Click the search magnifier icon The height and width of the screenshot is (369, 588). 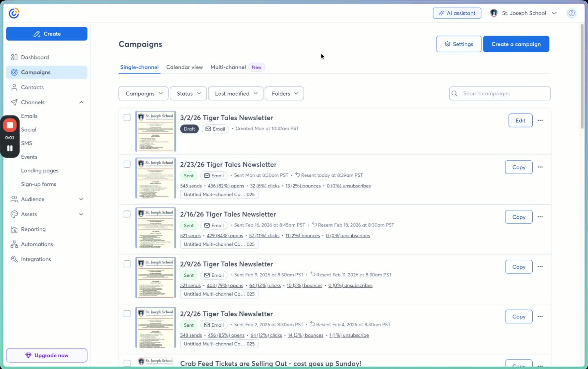tap(454, 93)
